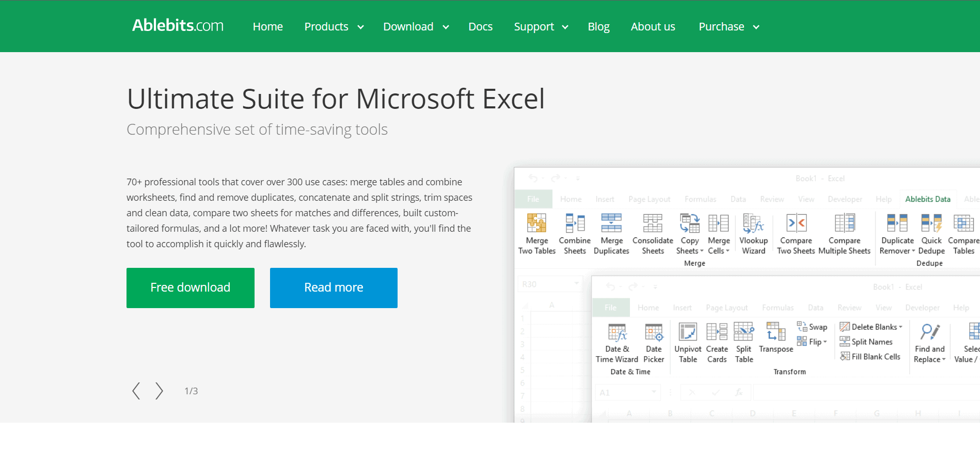Click the Read more button
This screenshot has width=980, height=465.
pyautogui.click(x=333, y=287)
